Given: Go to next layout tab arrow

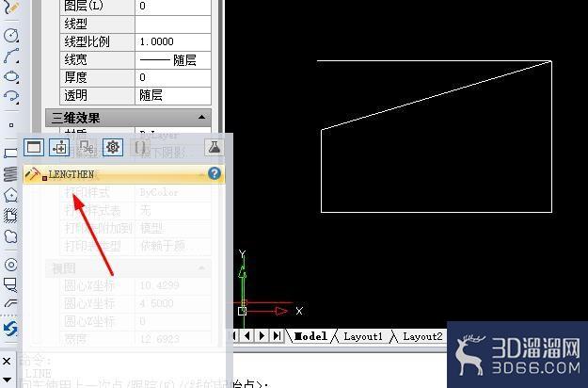Looking at the screenshot, I should click(262, 335).
